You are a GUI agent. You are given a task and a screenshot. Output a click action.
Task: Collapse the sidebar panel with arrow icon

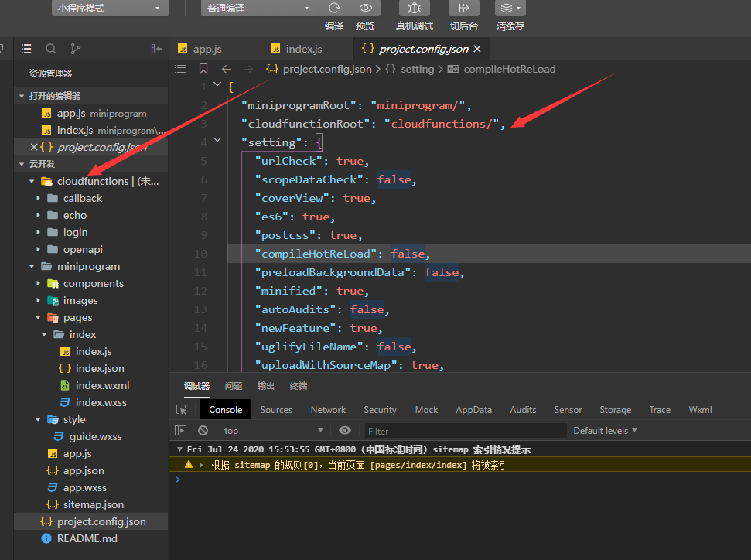(x=156, y=49)
